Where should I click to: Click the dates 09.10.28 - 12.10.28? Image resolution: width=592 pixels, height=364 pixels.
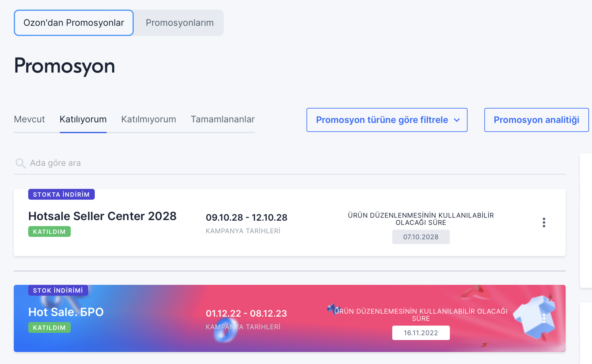pyautogui.click(x=247, y=217)
